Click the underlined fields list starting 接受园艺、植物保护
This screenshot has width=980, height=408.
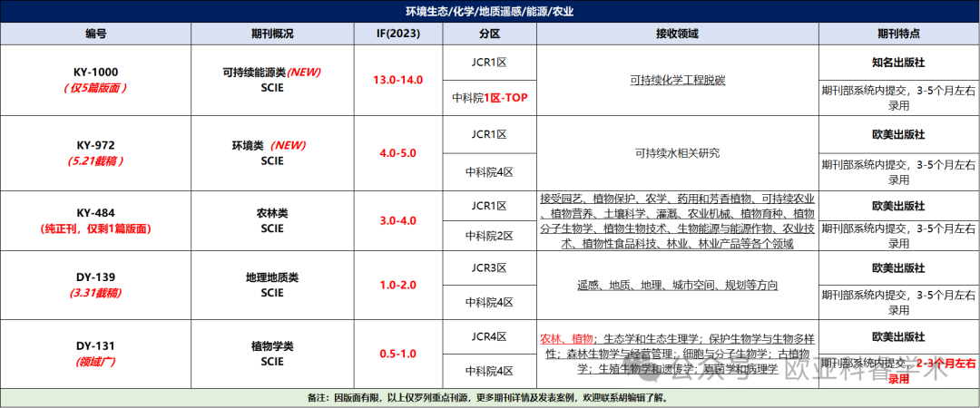(678, 221)
